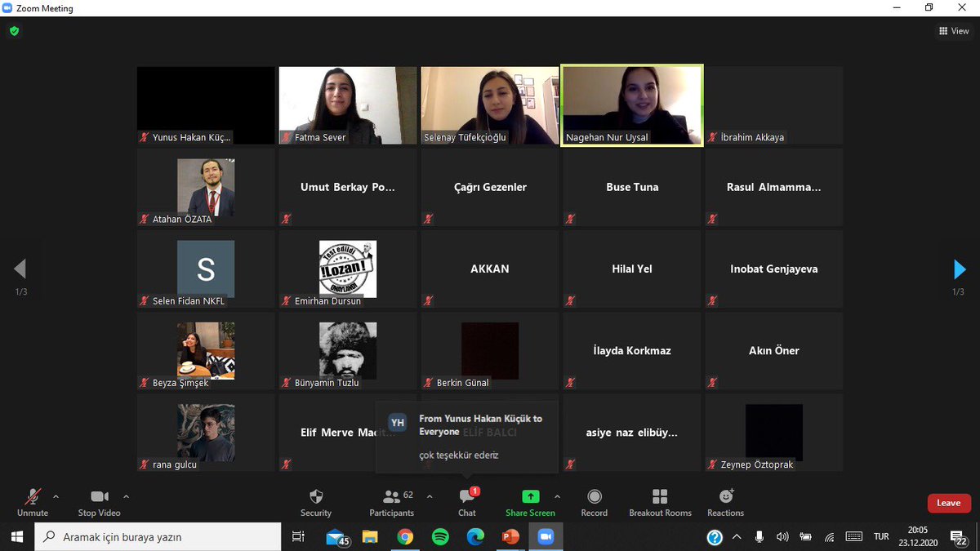This screenshot has height=551, width=980.
Task: Show hidden system tray icons
Action: (x=737, y=537)
